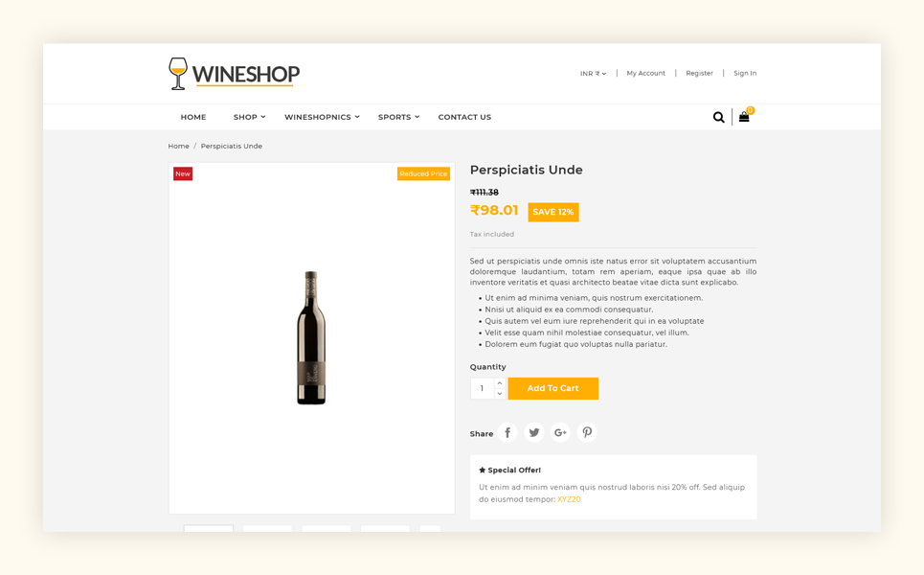Click the Add To Cart button

coord(553,389)
